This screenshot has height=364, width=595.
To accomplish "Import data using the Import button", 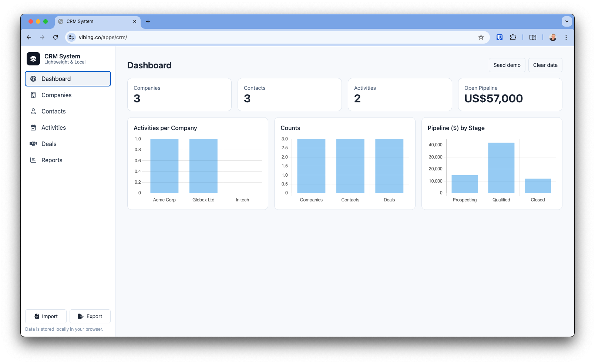I will click(46, 317).
